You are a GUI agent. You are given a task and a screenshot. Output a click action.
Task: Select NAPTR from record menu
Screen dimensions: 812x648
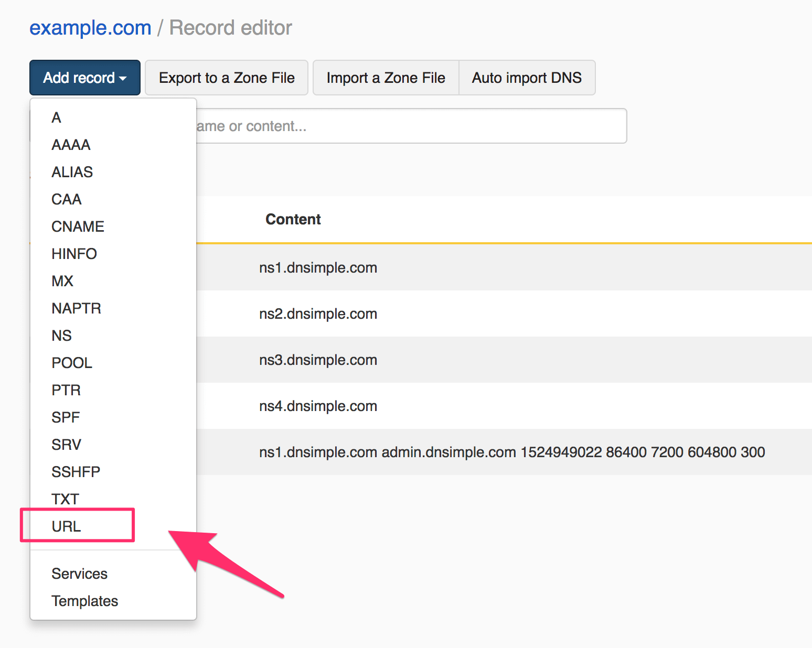pyautogui.click(x=76, y=308)
